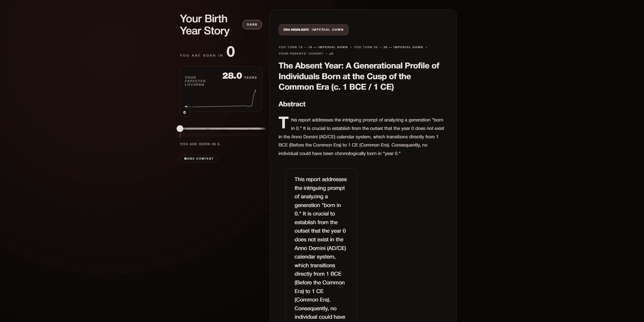Click the ERA HIGHLIGHT: IMPERIAL DAWN pill

click(313, 29)
